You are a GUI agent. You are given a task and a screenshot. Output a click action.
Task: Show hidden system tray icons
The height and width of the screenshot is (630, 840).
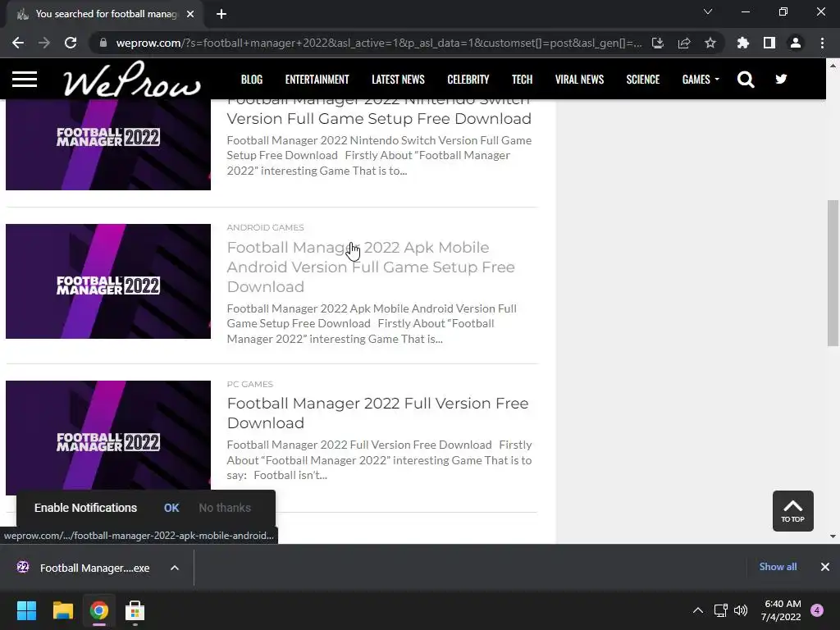click(x=698, y=610)
